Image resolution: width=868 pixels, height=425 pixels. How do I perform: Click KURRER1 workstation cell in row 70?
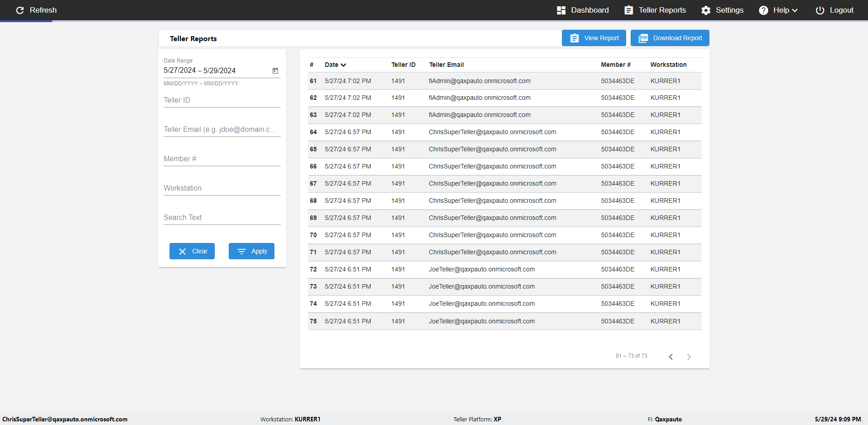click(x=665, y=235)
